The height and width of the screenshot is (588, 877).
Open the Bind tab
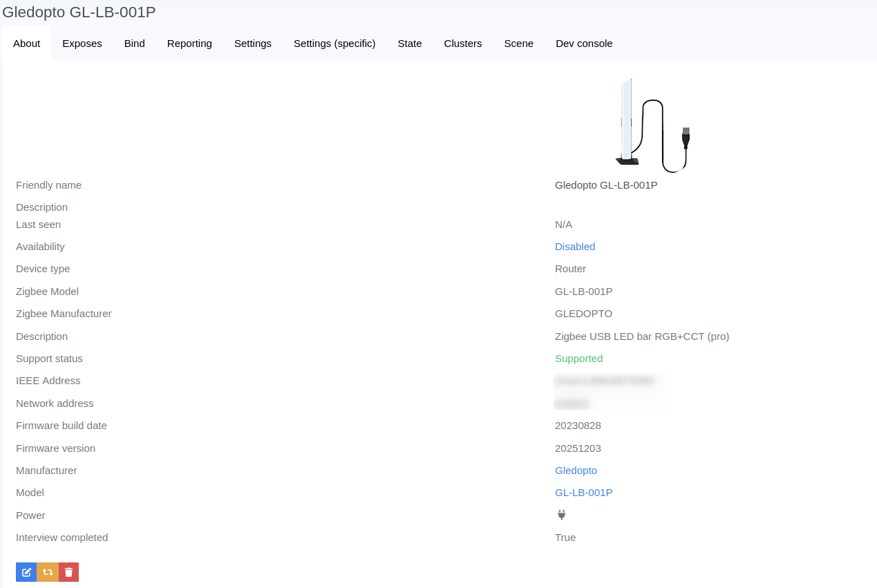pyautogui.click(x=135, y=44)
